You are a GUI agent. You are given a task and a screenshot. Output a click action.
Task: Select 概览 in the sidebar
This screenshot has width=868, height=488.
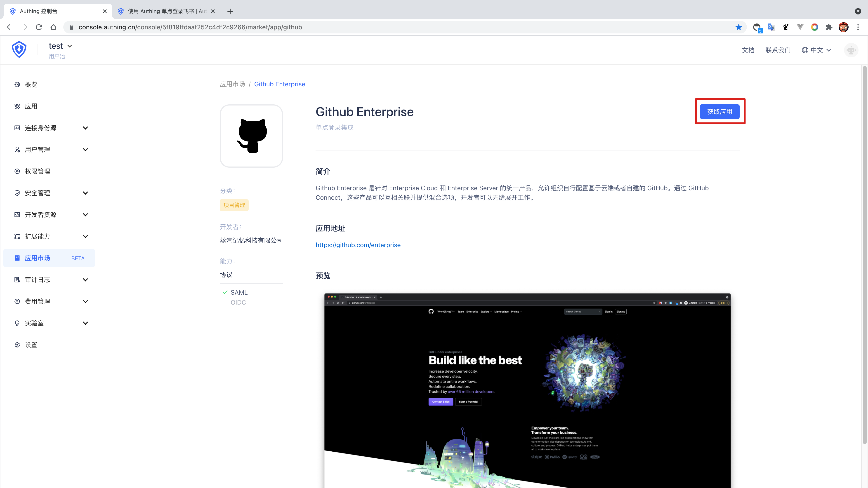49,84
